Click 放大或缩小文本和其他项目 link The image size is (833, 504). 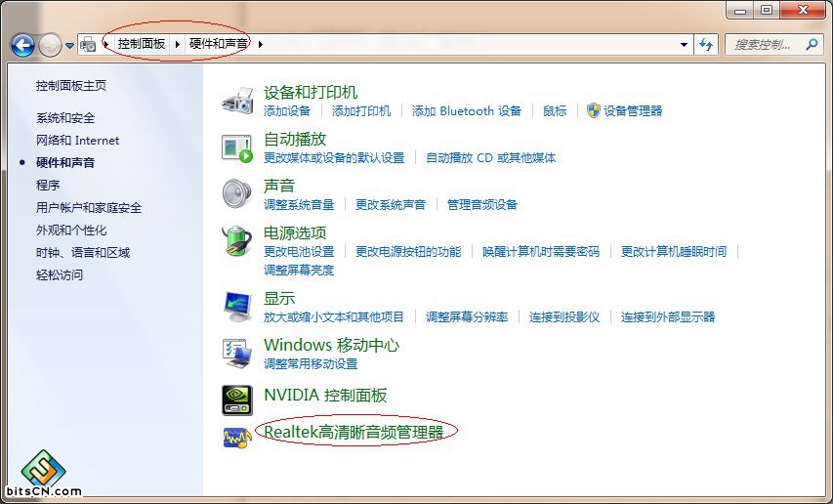(334, 317)
